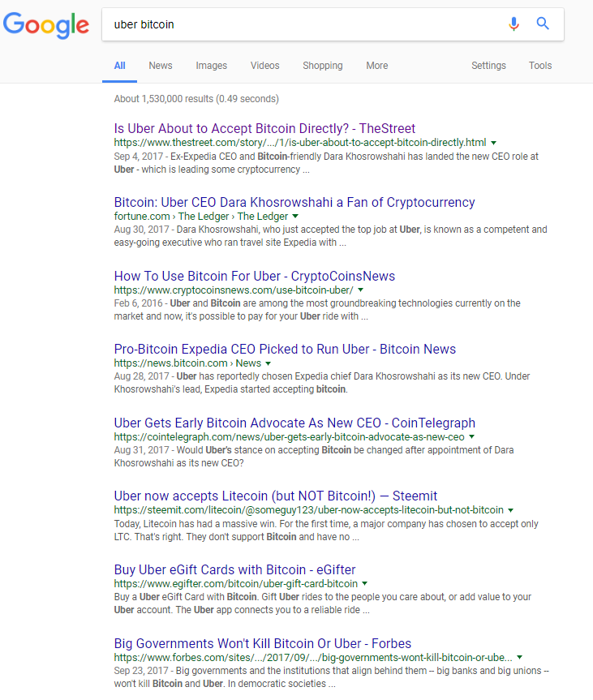Click the thestreet.com green URL text
This screenshot has height=700, width=593.
coord(300,143)
